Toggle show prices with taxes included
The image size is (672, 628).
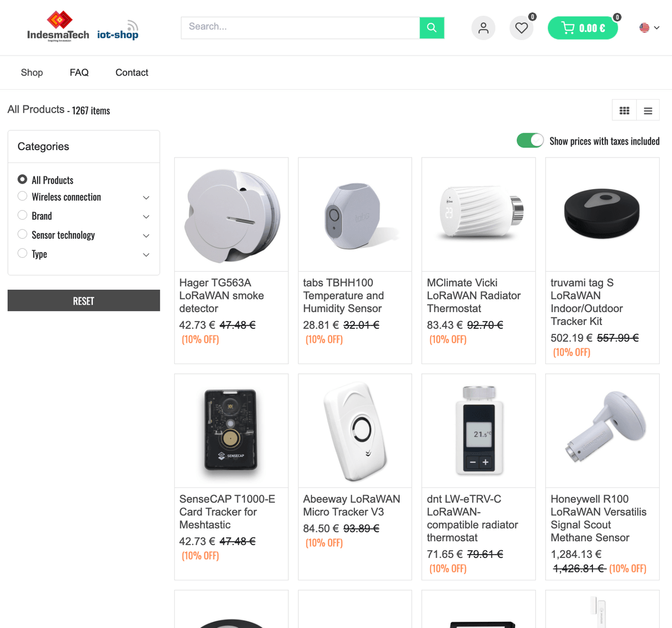tap(530, 141)
